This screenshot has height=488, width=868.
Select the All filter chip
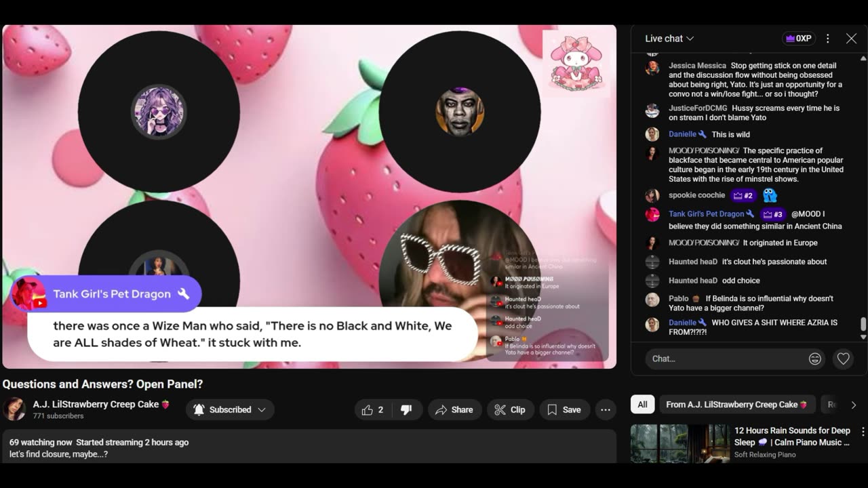642,405
